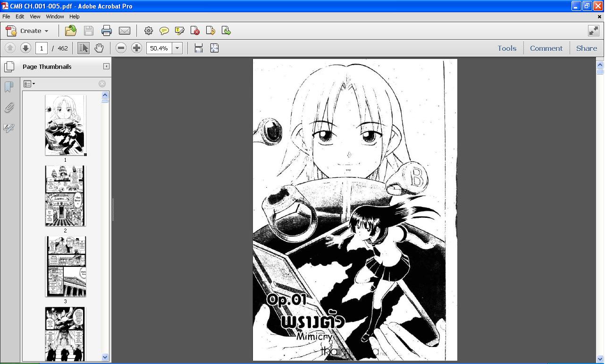Go to the next page arrow

click(25, 48)
